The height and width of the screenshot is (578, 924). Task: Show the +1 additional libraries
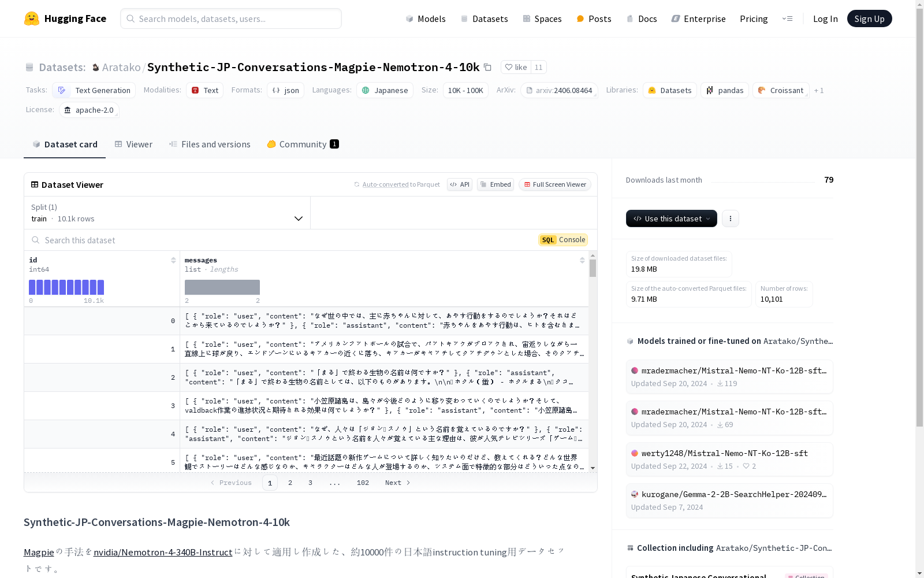[819, 90]
